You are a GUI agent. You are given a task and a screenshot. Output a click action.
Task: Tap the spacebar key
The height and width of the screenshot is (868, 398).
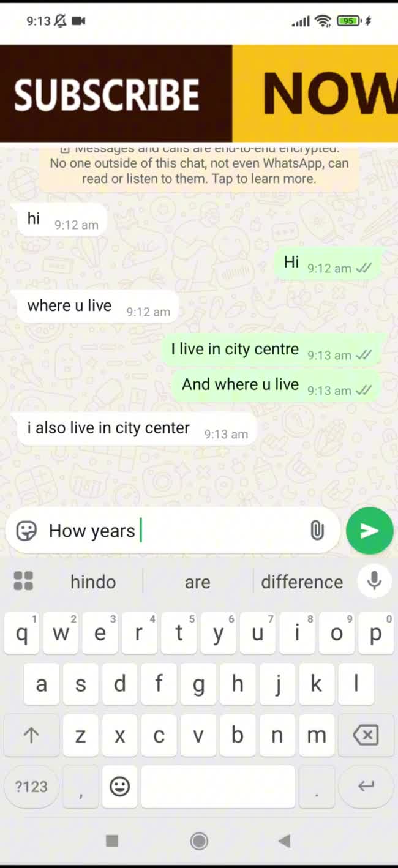pos(218,786)
